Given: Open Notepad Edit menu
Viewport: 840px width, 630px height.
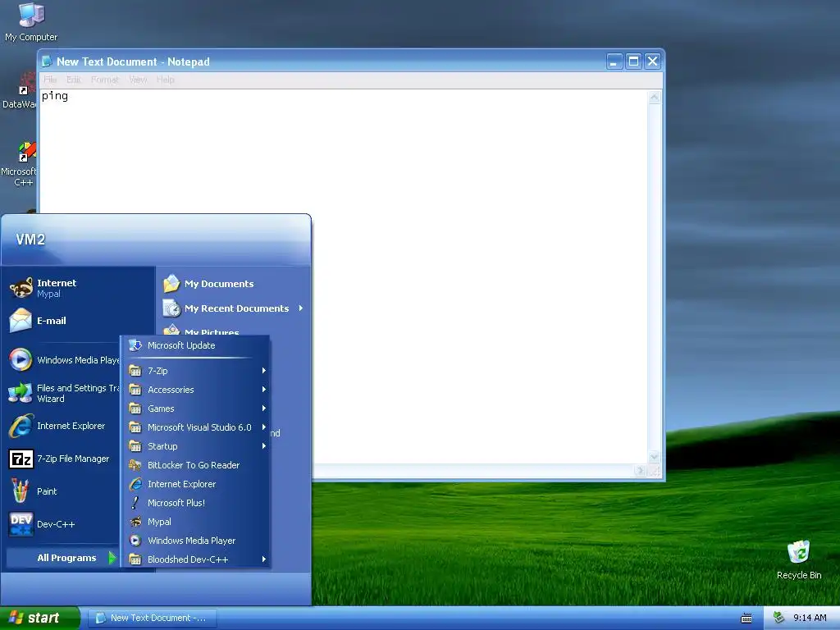Looking at the screenshot, I should 73,80.
